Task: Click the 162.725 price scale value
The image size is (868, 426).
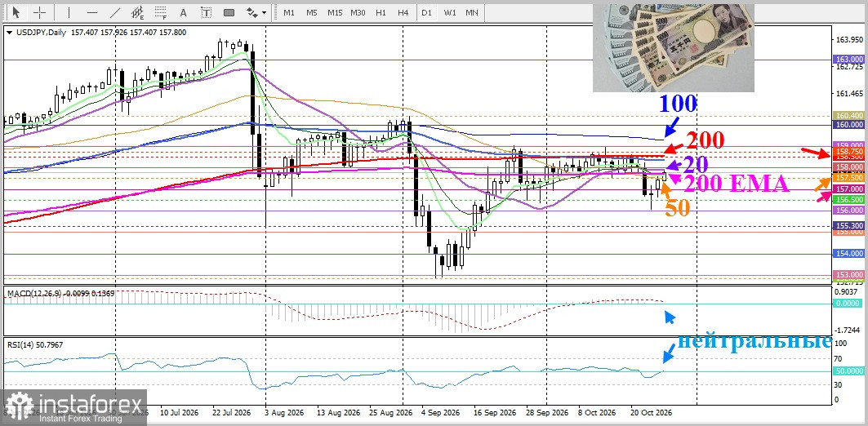Action: [850, 67]
